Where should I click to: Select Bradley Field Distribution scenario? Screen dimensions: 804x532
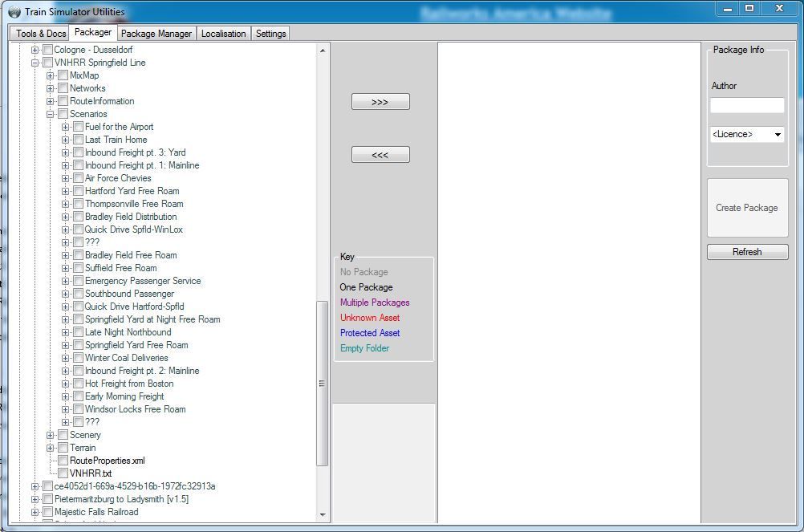131,217
